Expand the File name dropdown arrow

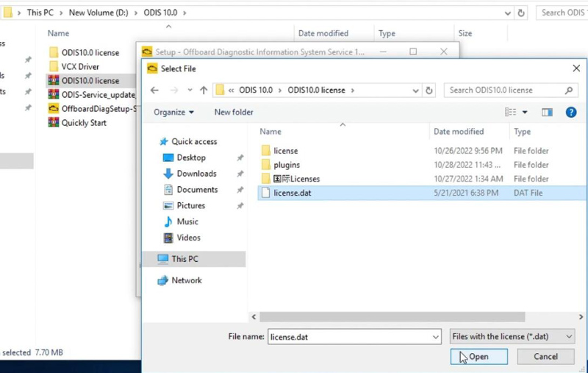coord(435,337)
